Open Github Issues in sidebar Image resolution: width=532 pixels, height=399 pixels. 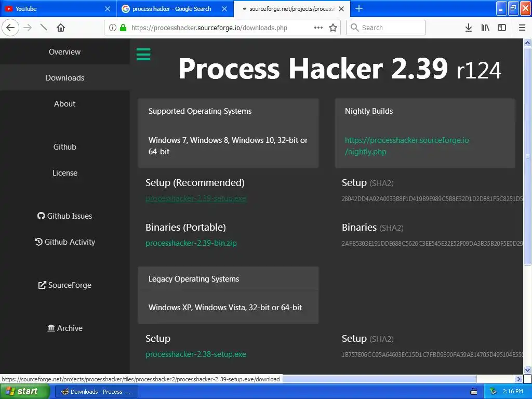coord(64,216)
